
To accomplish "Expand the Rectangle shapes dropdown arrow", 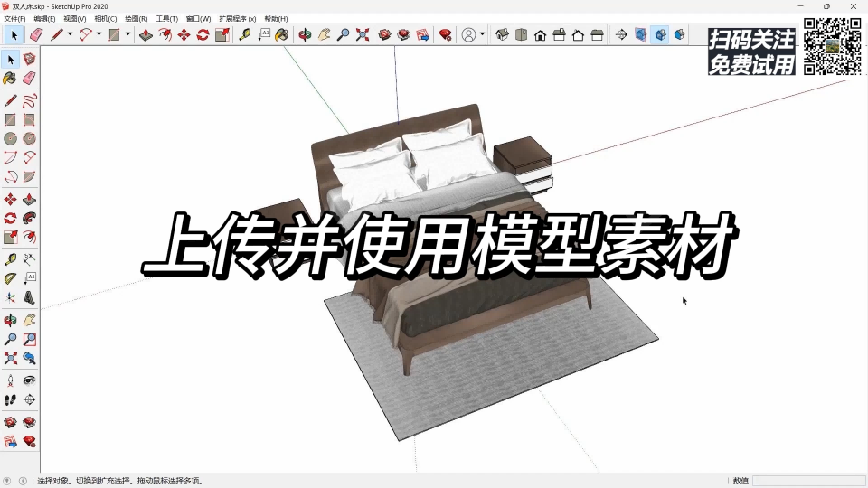I will pyautogui.click(x=127, y=34).
